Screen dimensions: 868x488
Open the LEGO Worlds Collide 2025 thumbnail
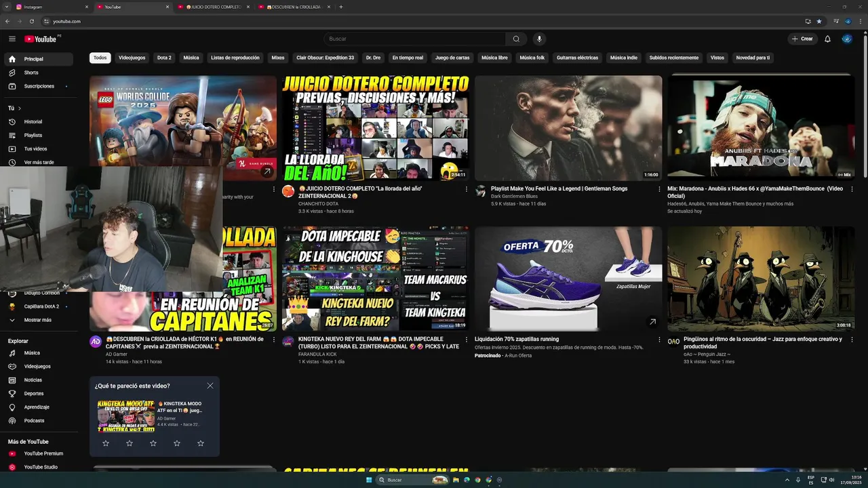(183, 121)
